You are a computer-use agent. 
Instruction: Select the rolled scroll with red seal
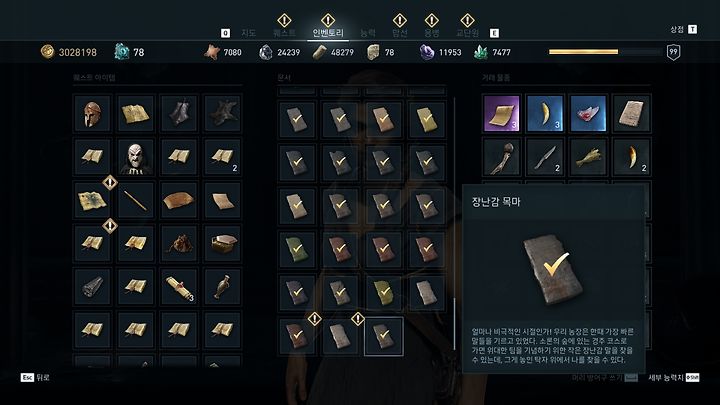(x=179, y=287)
